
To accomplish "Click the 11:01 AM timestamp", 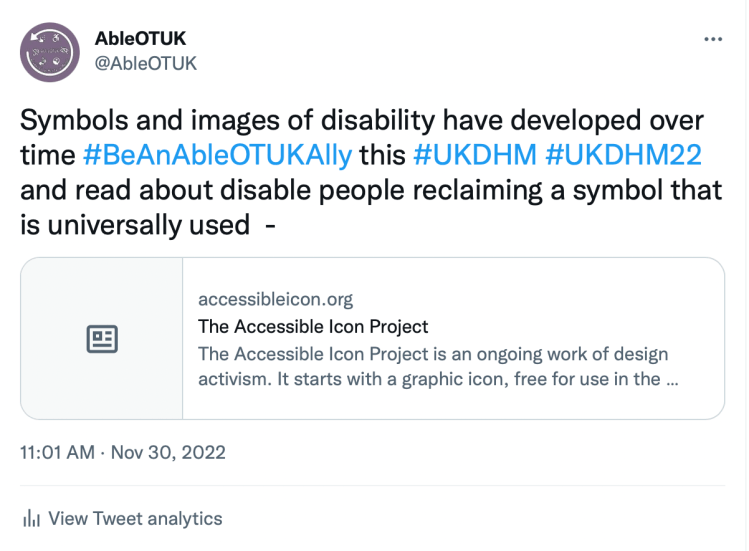I will (x=58, y=452).
